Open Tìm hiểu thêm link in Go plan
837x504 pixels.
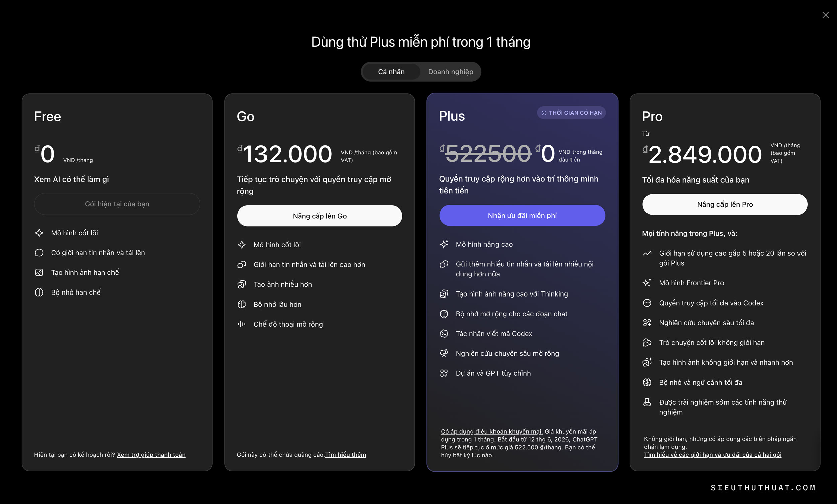(x=346, y=455)
